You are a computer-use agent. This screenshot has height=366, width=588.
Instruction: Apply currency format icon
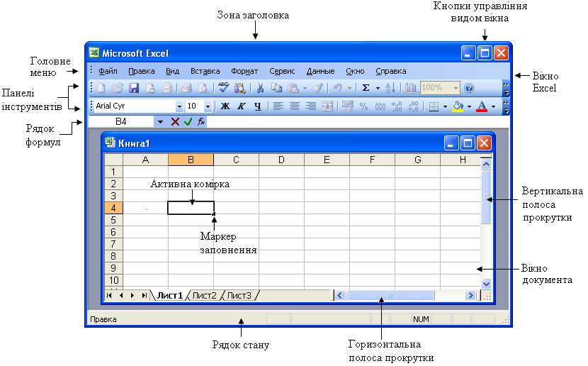click(x=348, y=106)
